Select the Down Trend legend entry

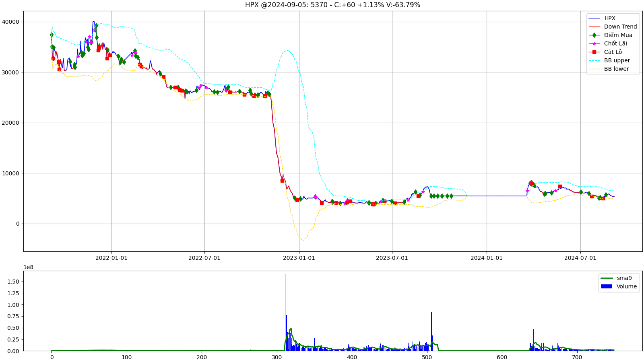(613, 27)
